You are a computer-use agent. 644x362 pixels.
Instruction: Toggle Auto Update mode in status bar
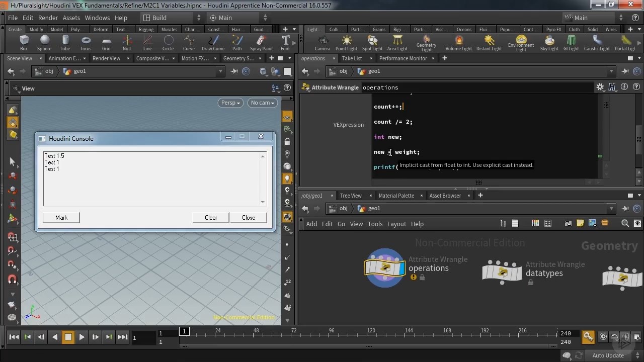point(608,355)
